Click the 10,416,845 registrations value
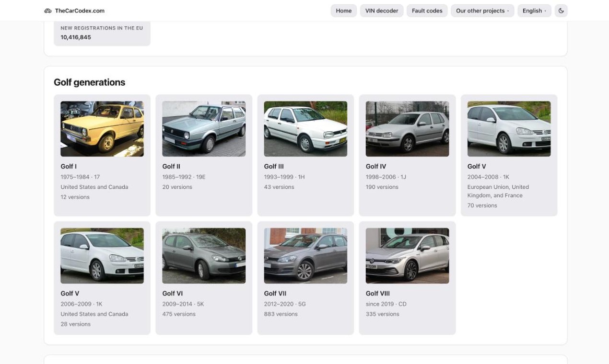 [76, 37]
